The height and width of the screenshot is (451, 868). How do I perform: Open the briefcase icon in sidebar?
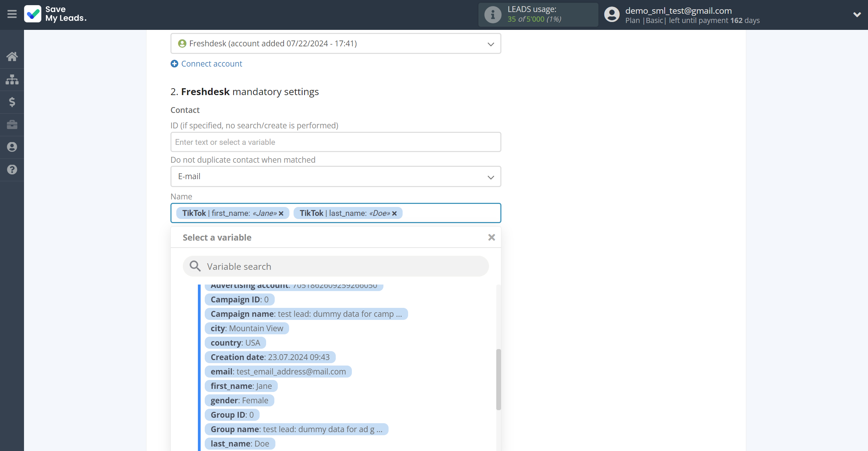12,125
